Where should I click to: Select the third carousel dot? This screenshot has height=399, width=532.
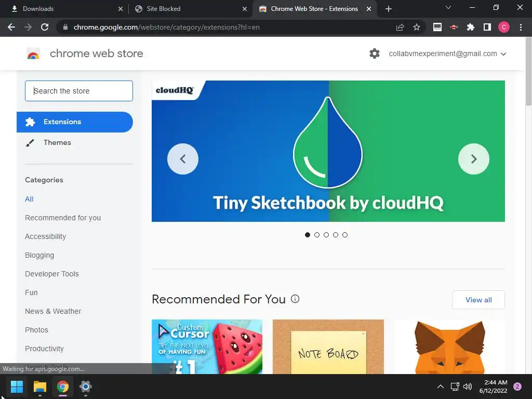[x=326, y=235]
